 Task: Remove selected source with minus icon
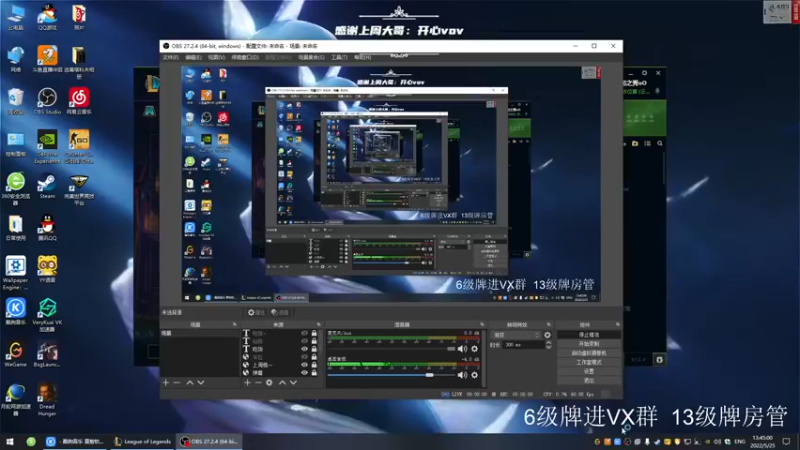(258, 382)
